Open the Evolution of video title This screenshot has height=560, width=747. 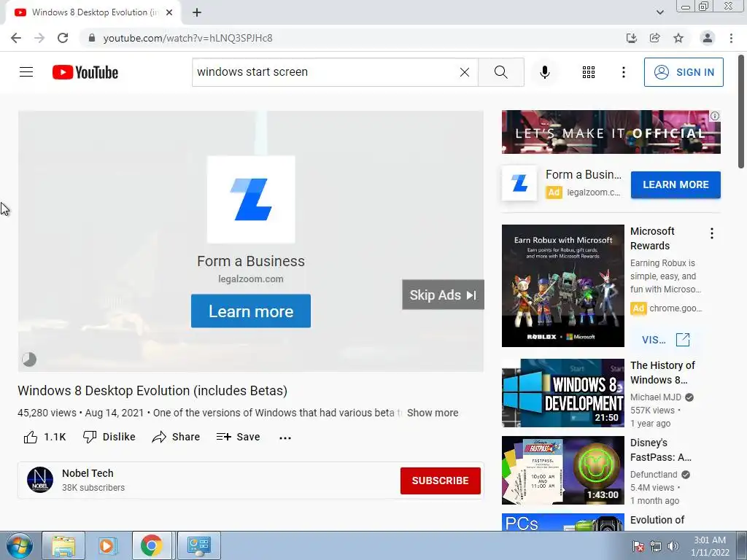tap(657, 520)
